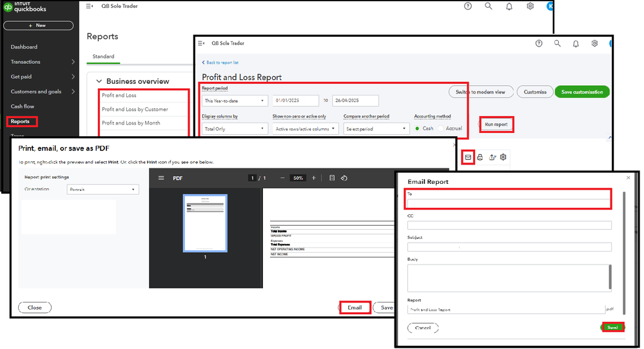Click the PDF rotate icon
Image resolution: width=644 pixels, height=349 pixels.
(x=344, y=178)
